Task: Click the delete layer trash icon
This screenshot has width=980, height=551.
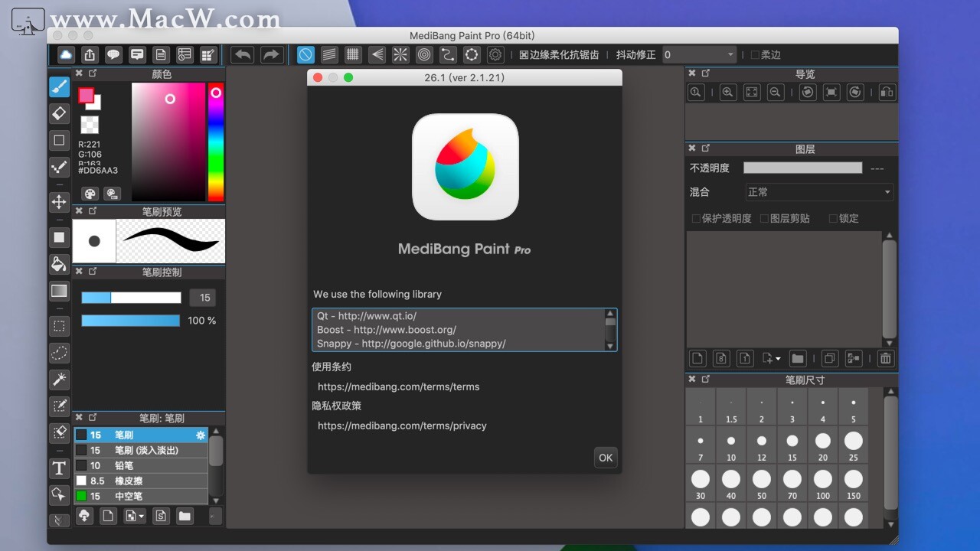Action: point(886,358)
